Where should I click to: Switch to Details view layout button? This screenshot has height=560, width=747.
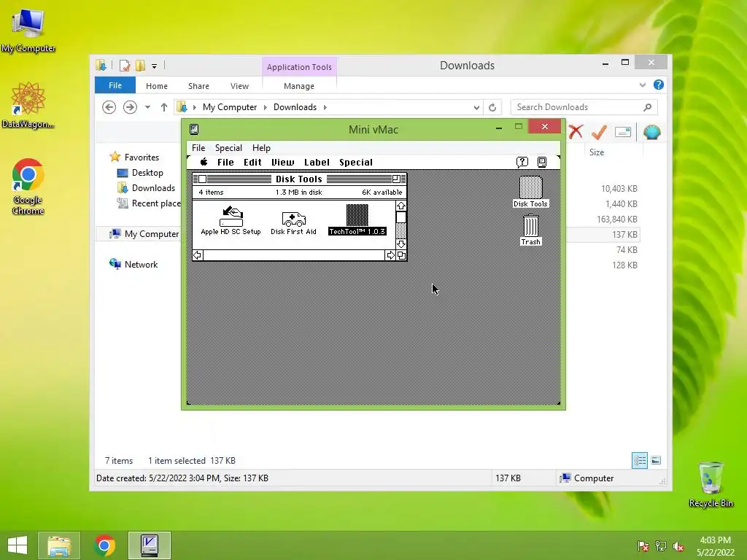639,461
